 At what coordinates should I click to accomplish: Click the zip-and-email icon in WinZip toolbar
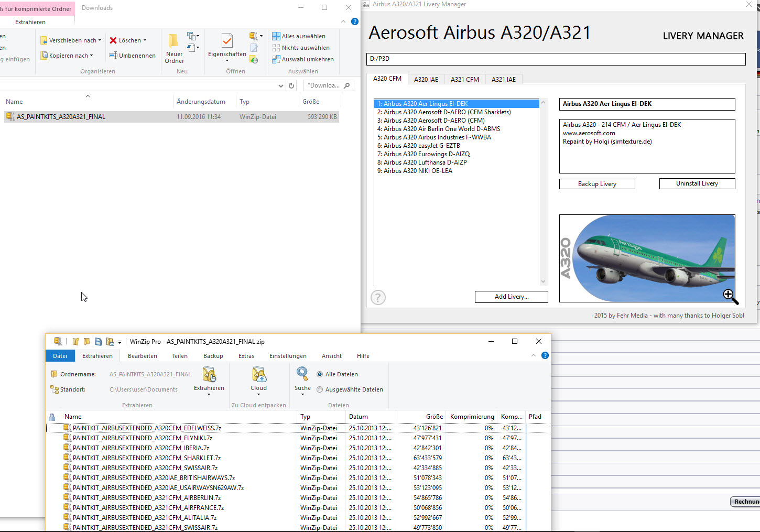(110, 342)
